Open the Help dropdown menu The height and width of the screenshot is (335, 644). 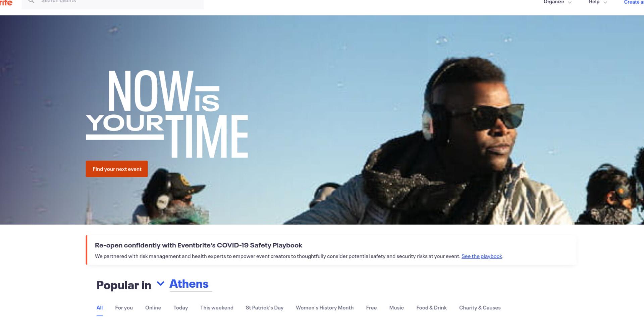(x=598, y=2)
